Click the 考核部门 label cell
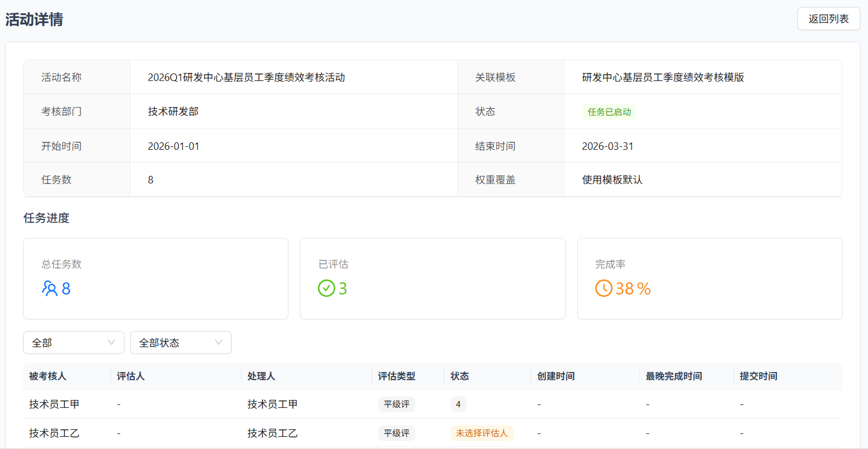 (x=76, y=111)
